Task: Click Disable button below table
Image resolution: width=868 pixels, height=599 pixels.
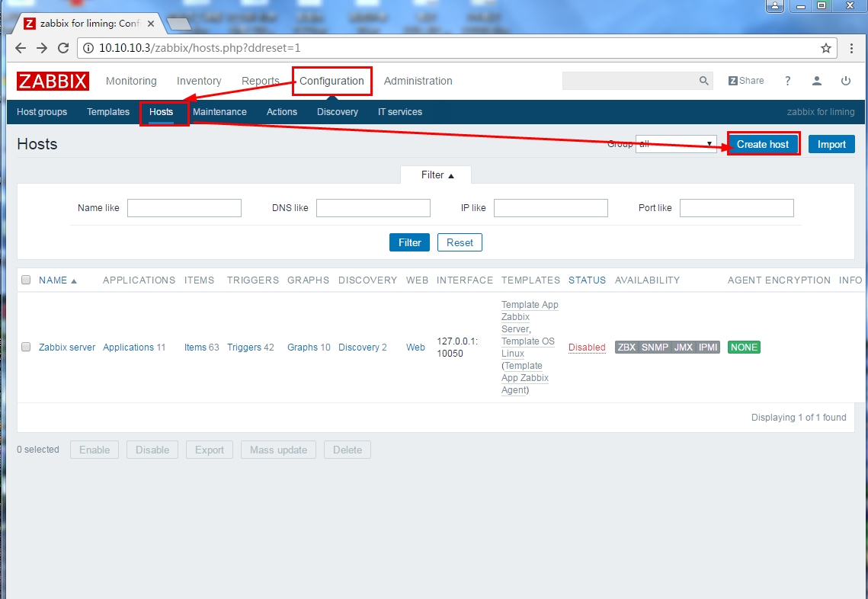Action: coord(152,450)
